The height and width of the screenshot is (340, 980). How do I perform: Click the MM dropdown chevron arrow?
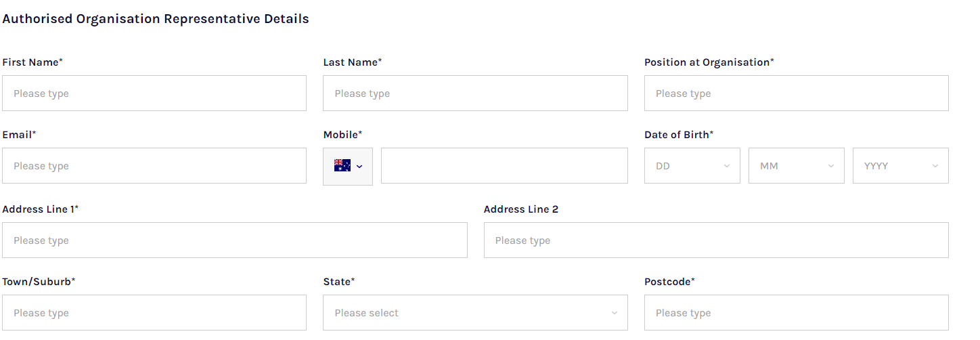click(x=831, y=166)
